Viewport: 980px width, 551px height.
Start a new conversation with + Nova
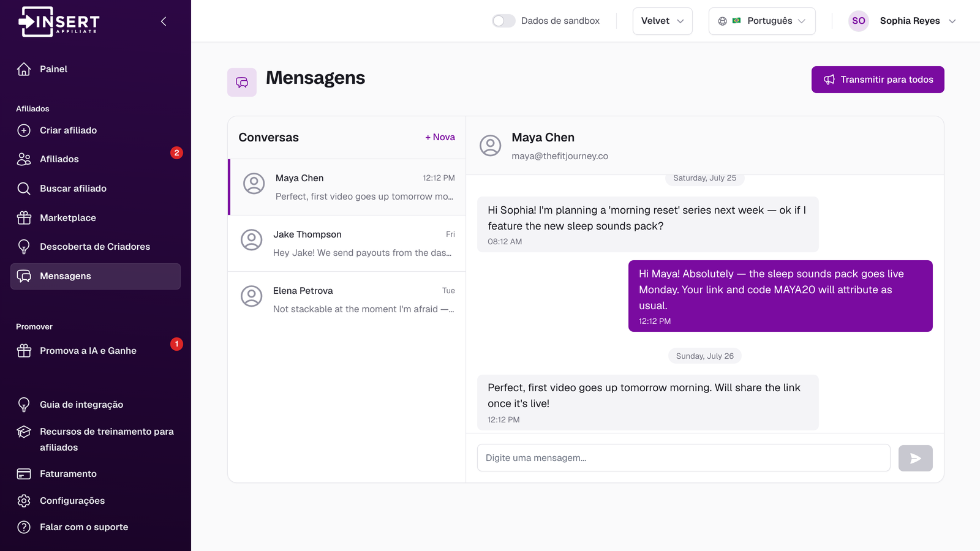[440, 137]
